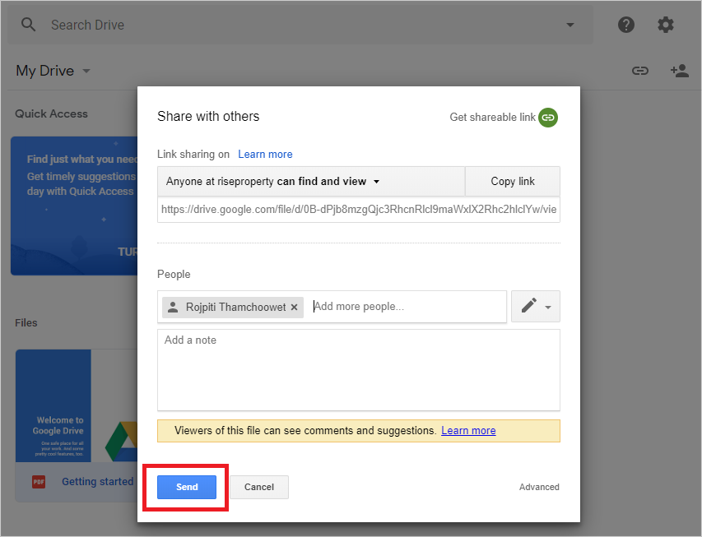Click the chain link icon in toolbar
The image size is (702, 537).
pyautogui.click(x=640, y=71)
